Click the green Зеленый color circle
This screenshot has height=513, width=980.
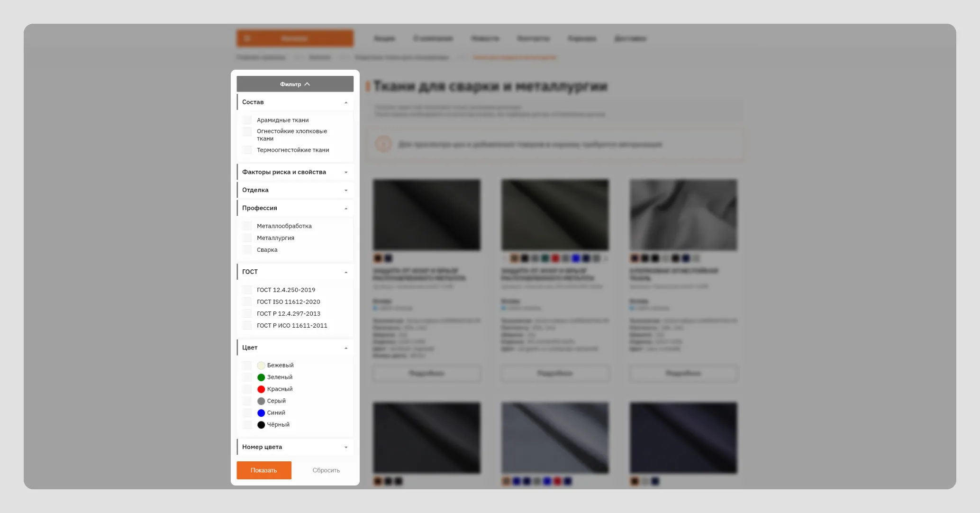261,377
